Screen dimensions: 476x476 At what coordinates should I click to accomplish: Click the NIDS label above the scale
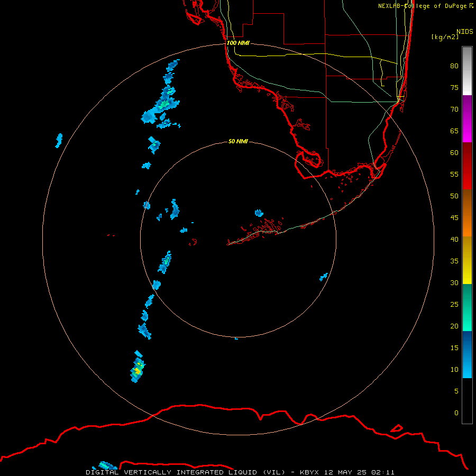pos(465,31)
